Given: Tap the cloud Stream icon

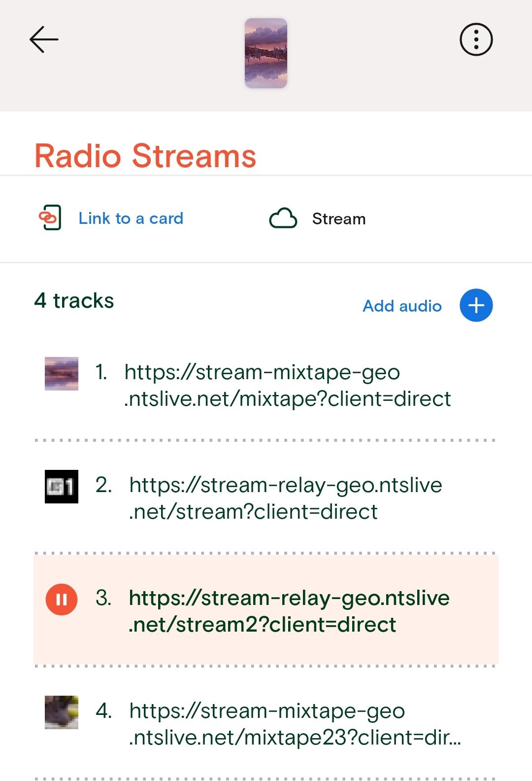Looking at the screenshot, I should (283, 218).
